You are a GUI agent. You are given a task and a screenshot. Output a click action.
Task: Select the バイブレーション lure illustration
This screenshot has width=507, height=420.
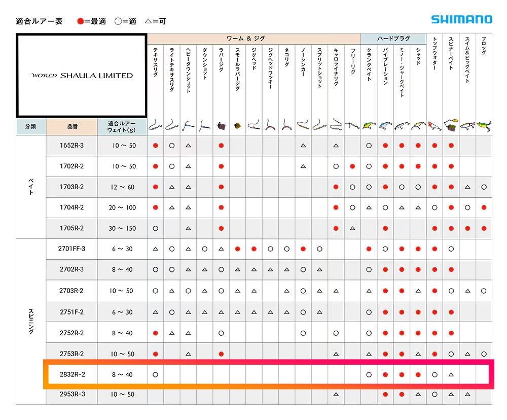[x=385, y=126]
